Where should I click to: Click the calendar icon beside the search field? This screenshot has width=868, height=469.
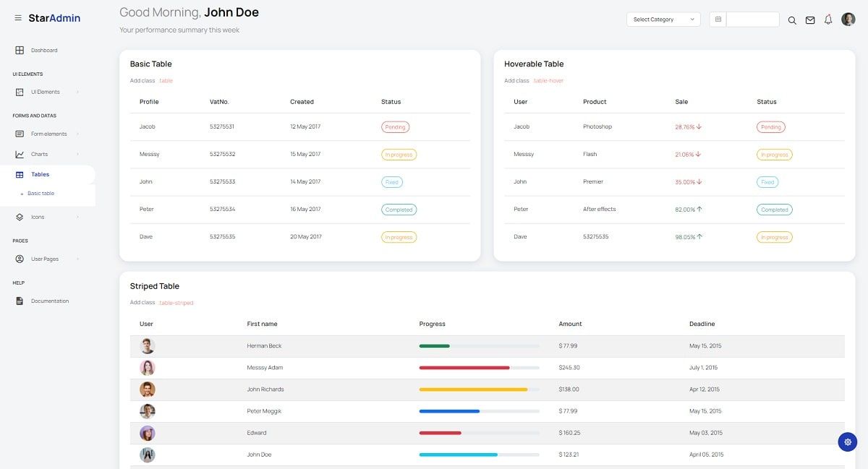point(719,18)
